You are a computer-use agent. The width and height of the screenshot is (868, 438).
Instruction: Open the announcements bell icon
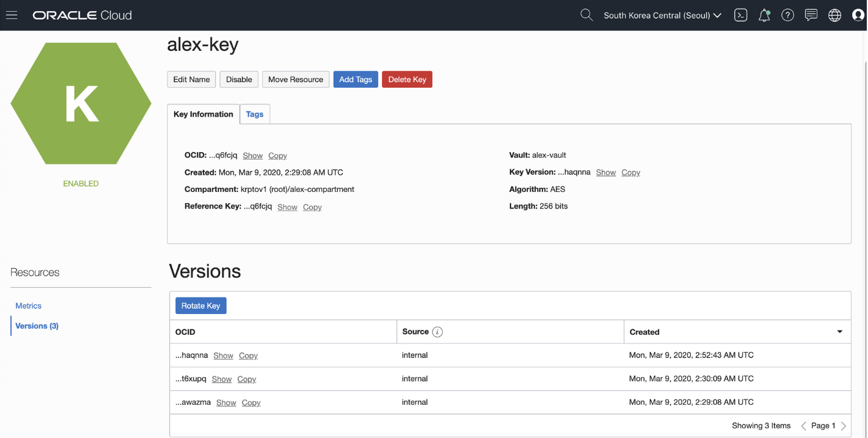[x=764, y=15]
